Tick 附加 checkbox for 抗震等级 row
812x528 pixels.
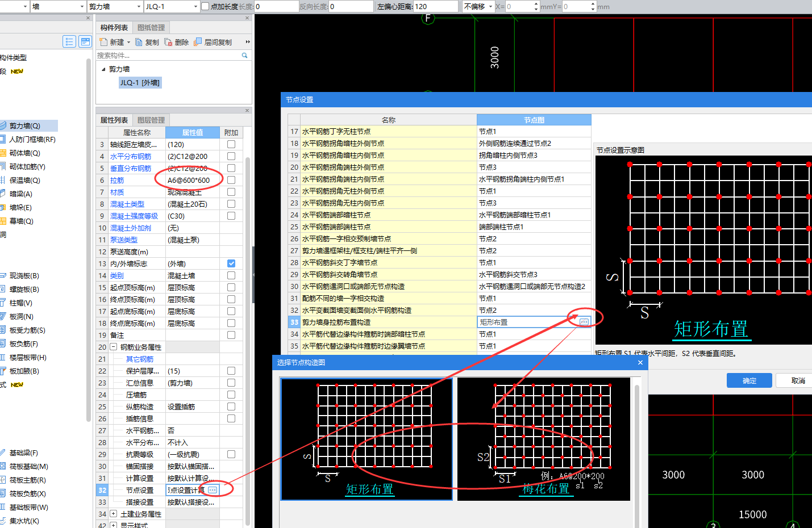[x=231, y=454]
